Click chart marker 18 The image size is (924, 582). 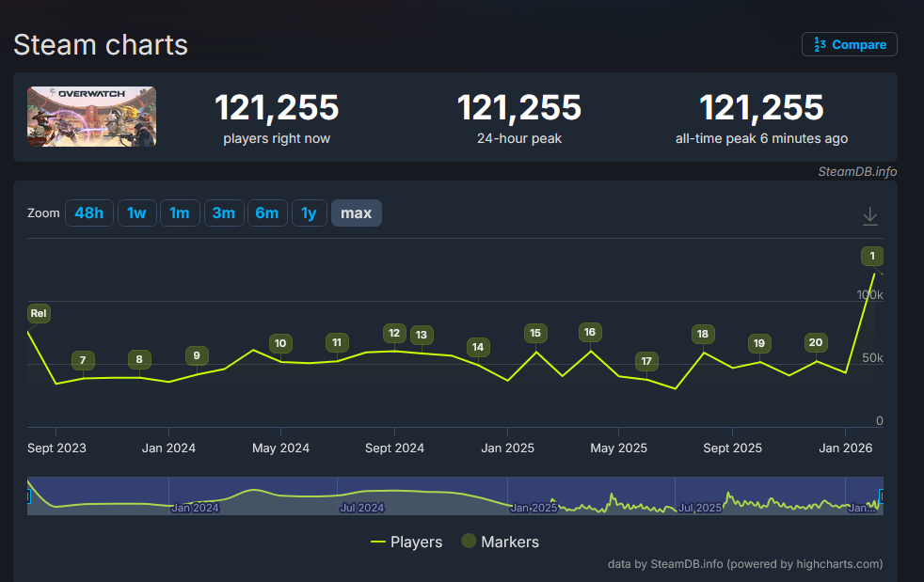703,334
